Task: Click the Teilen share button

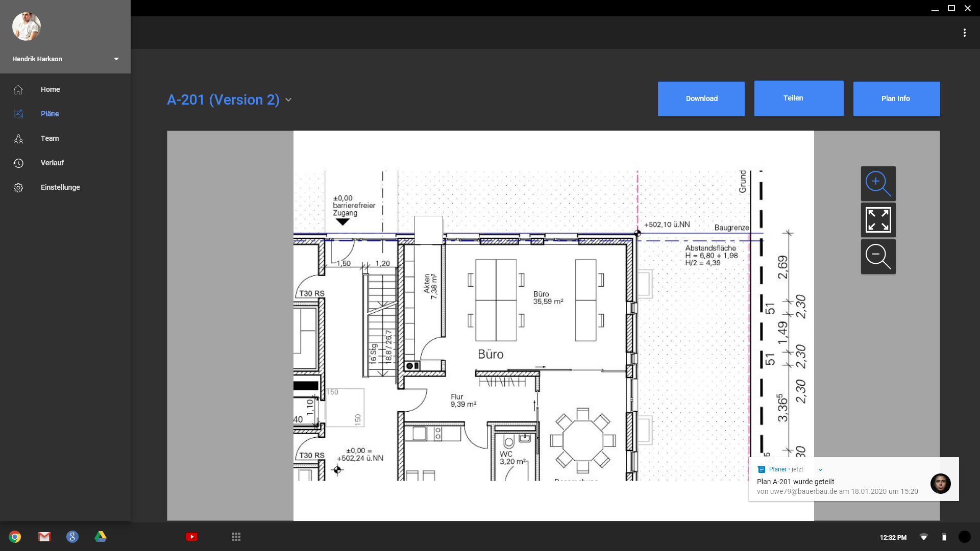Action: 798,98
